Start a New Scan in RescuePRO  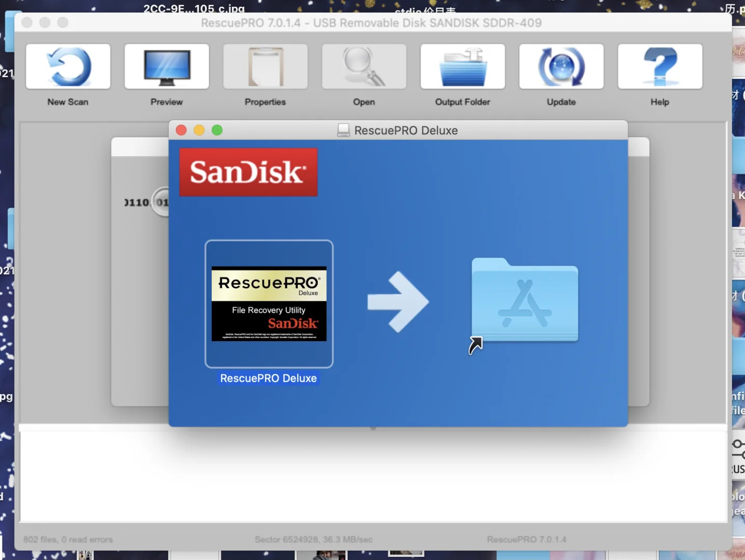pos(68,67)
